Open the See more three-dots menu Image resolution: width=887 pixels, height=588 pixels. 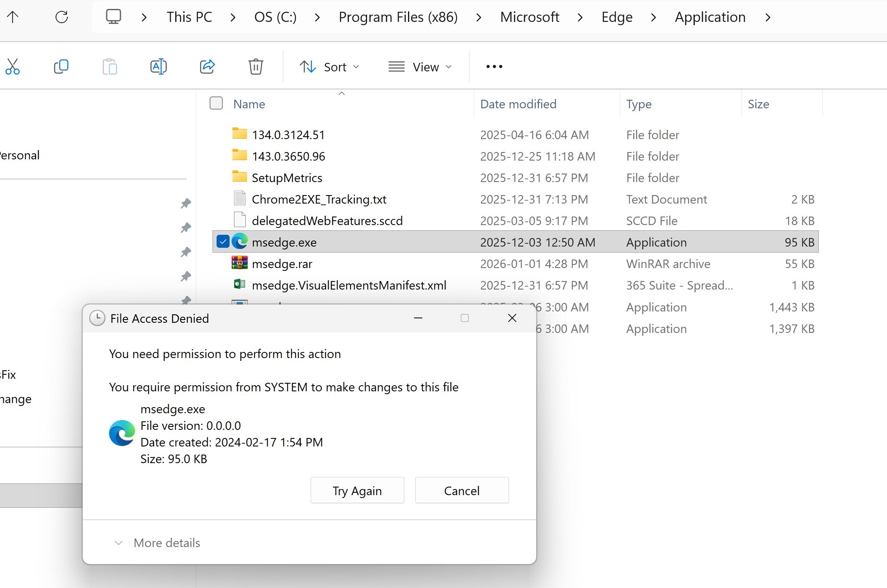(494, 67)
